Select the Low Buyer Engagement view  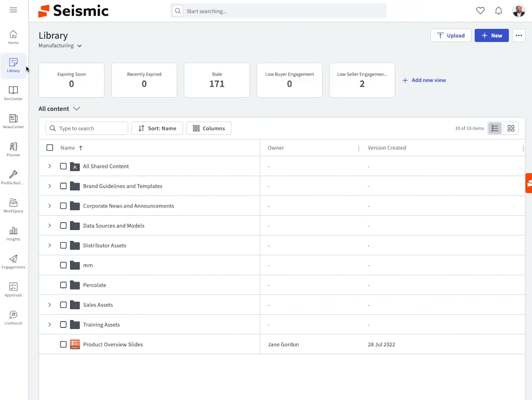pos(289,80)
